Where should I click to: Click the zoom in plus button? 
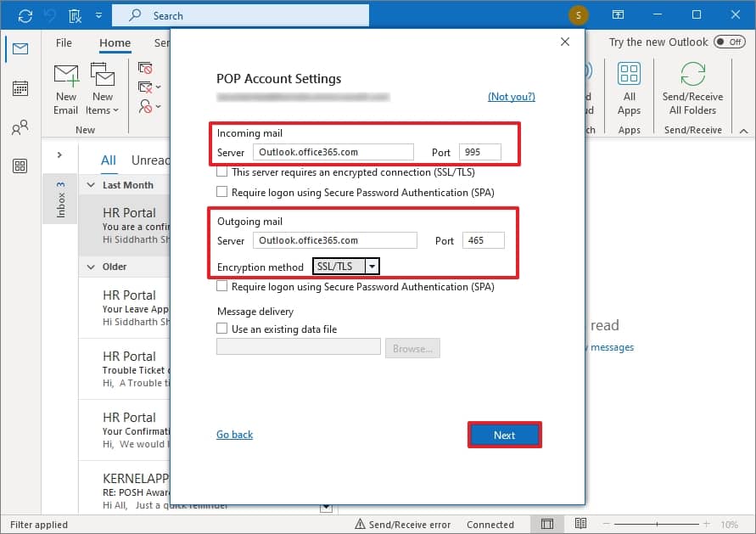(x=706, y=524)
